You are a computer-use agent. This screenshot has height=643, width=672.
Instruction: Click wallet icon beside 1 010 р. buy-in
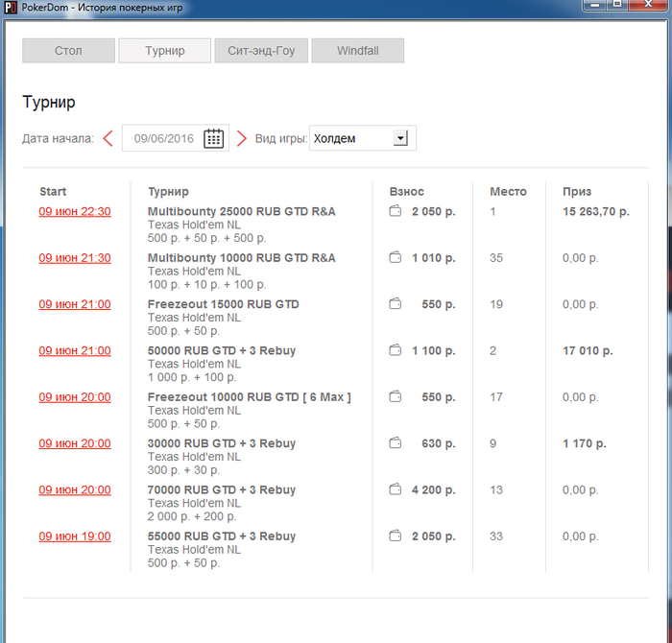point(396,257)
